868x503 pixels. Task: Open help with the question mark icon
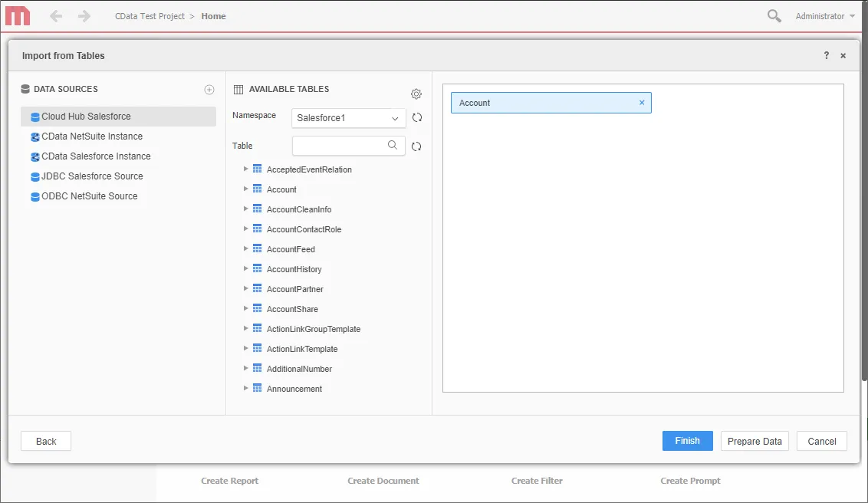[x=826, y=55]
